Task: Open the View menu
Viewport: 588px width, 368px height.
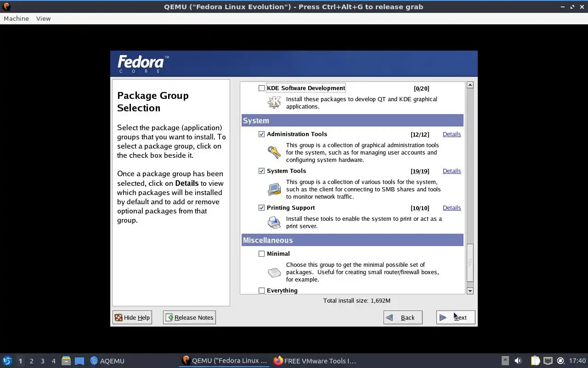Action: point(43,18)
